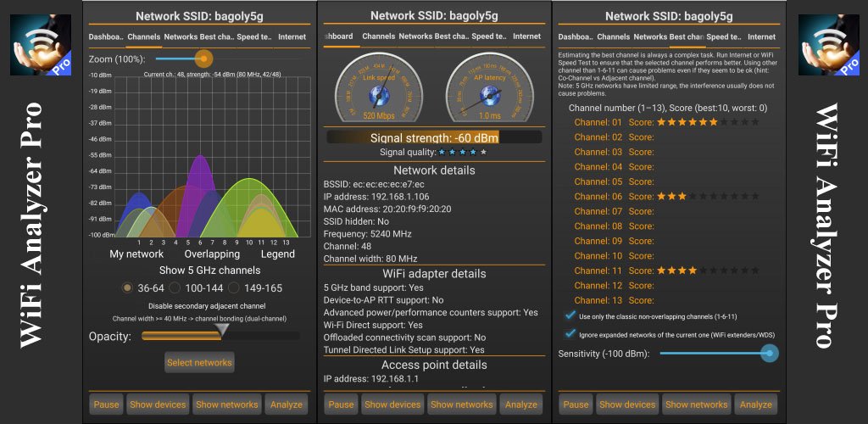Click Disable secondary adjacent channel text
Screen dimensions: 868x424
click(x=207, y=305)
